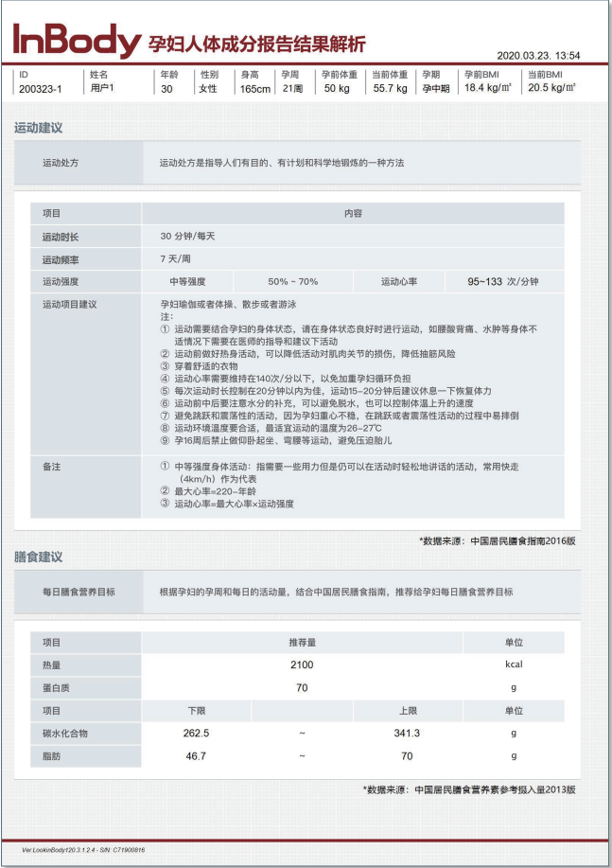Select the 运动处方 label cell

pos(79,163)
